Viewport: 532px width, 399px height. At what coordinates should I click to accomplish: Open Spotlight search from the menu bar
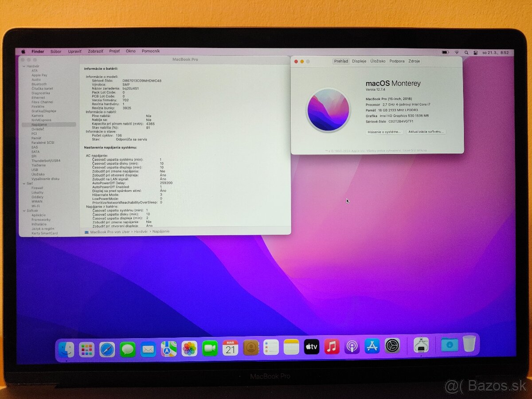coord(466,52)
